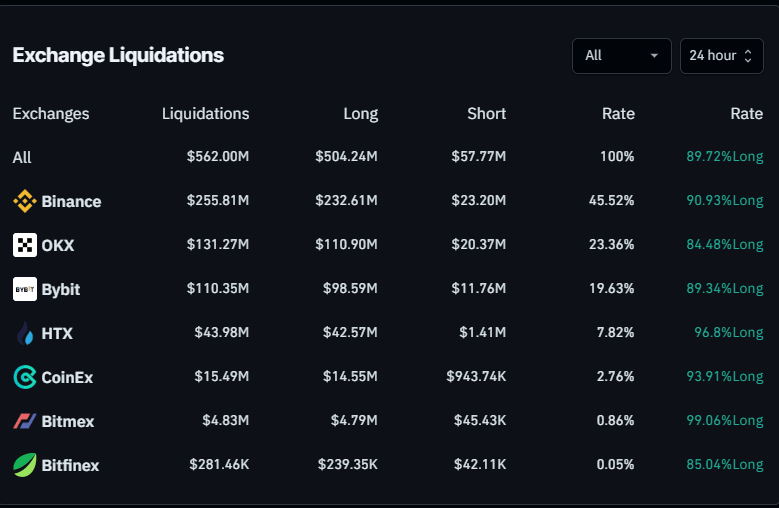The height and width of the screenshot is (508, 779).
Task: Click the Bitmex logo icon
Action: tap(24, 421)
